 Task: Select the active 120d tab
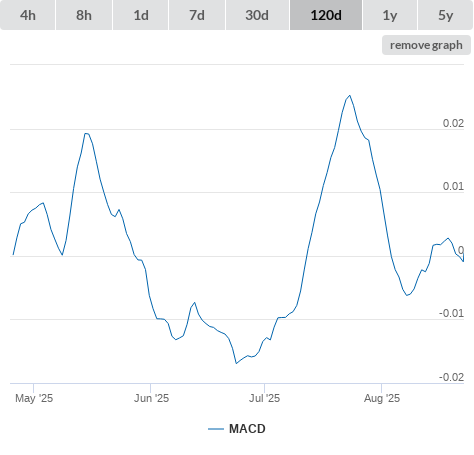tap(326, 15)
